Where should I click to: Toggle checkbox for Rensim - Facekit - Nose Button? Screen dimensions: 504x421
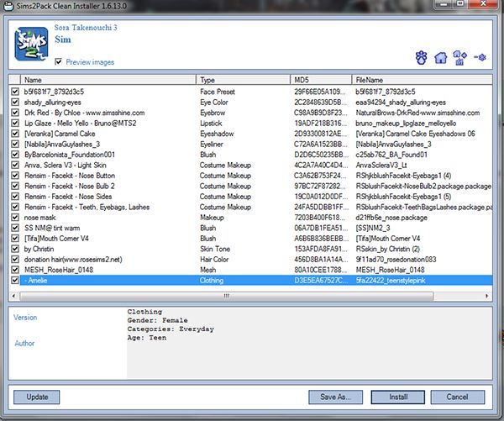(15, 176)
